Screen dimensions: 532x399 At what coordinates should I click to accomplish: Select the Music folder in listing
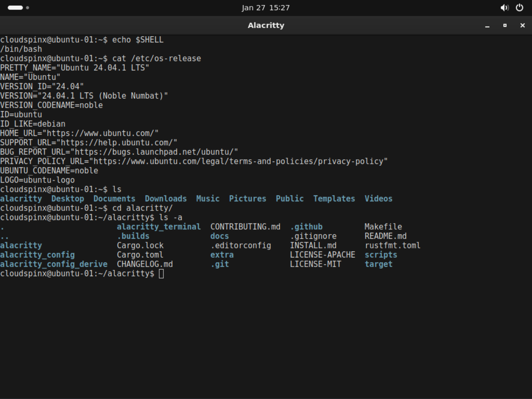point(207,199)
